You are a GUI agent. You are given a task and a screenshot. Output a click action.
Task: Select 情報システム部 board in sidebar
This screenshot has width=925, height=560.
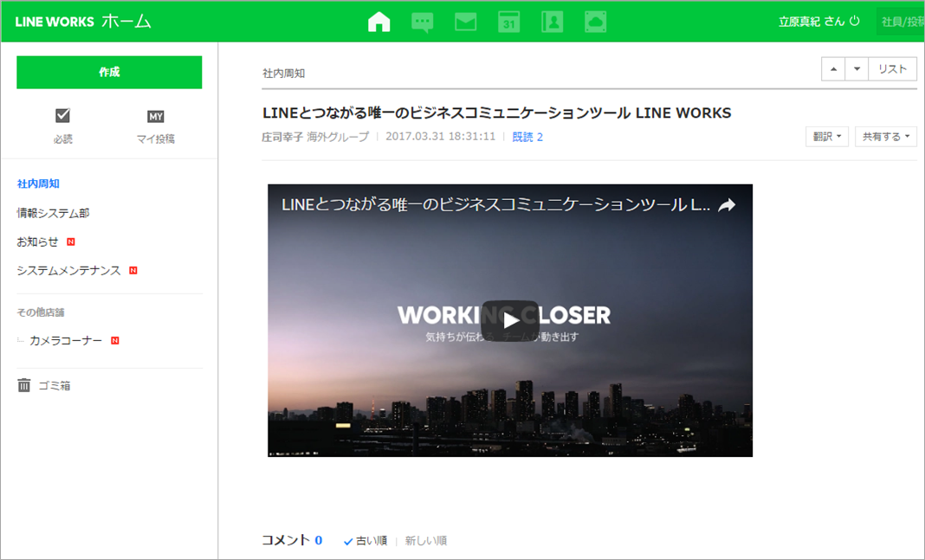(x=53, y=213)
